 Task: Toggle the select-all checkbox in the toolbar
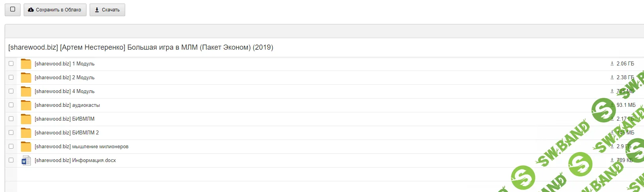[x=13, y=9]
